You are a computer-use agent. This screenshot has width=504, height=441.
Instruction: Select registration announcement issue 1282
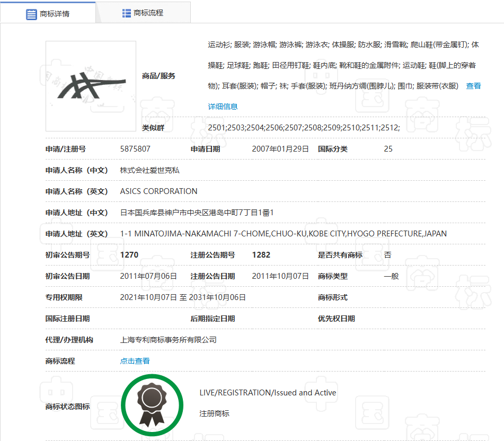click(x=261, y=255)
